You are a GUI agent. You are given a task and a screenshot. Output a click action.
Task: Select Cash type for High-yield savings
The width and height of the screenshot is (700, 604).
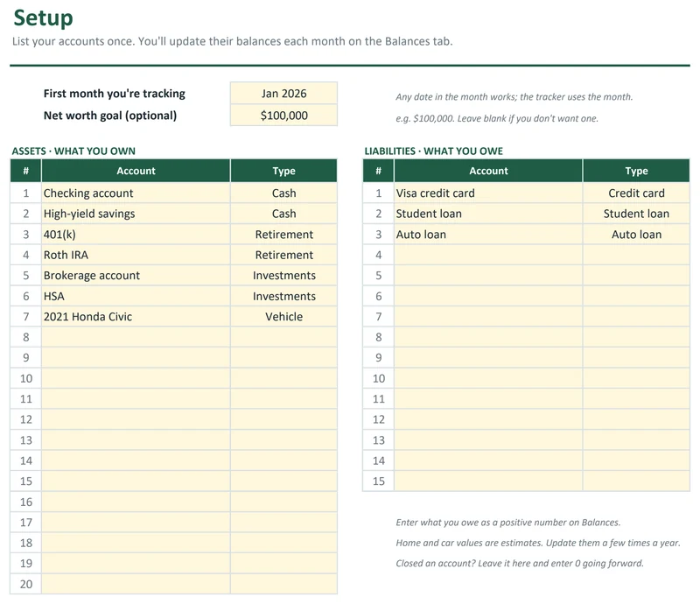point(283,214)
